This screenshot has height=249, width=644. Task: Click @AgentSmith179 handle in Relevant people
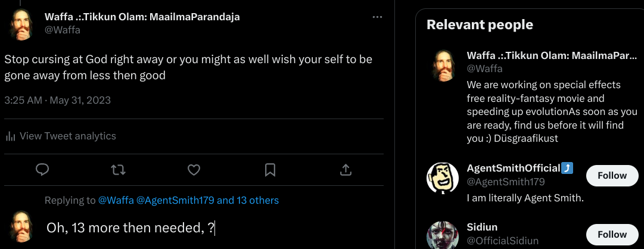506,182
